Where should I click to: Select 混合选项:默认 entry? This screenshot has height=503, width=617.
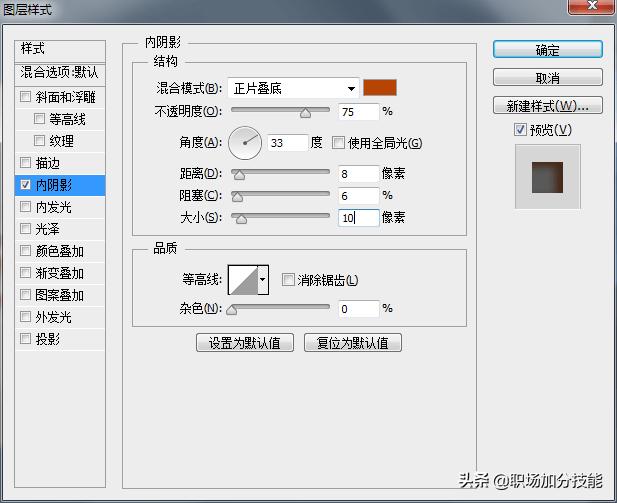tap(60, 73)
